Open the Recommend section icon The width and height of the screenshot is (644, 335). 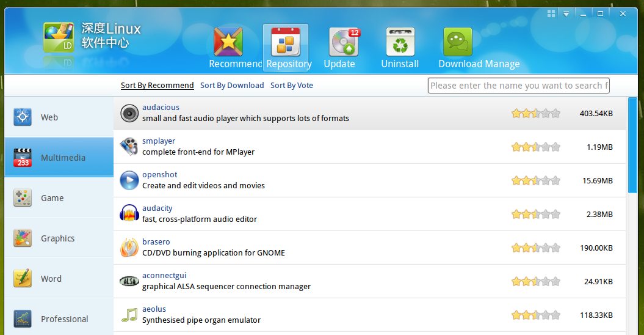click(x=228, y=42)
